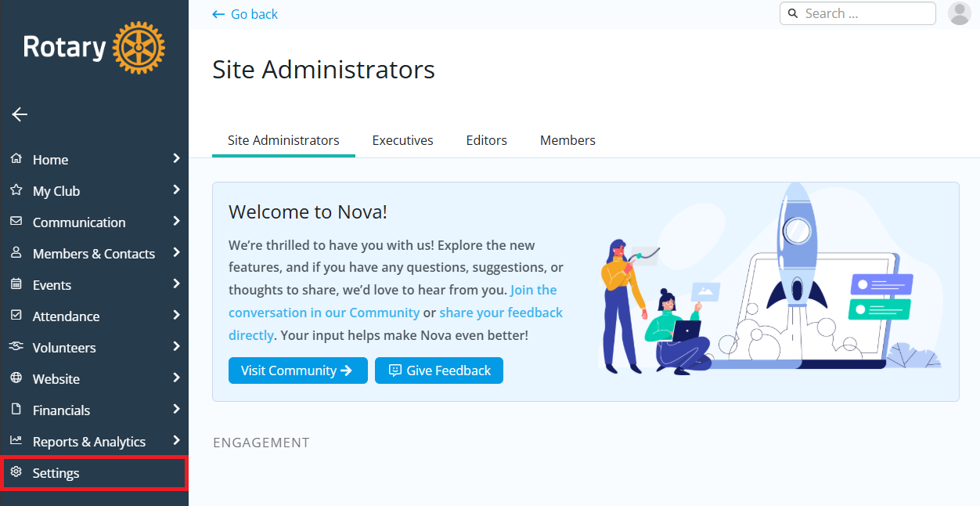Expand the Members & Contacts chevron
The height and width of the screenshot is (506, 980).
[x=176, y=252]
